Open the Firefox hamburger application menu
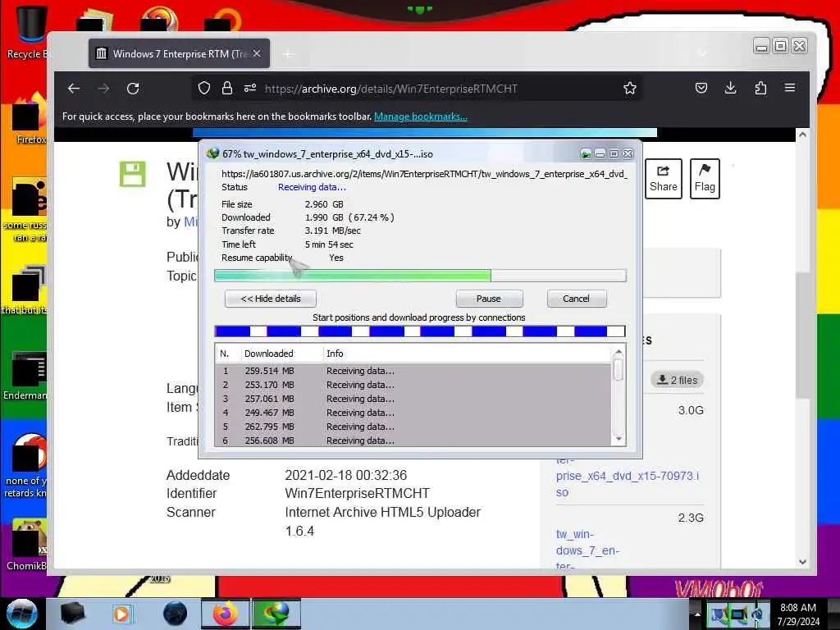The width and height of the screenshot is (840, 630). pos(790,88)
